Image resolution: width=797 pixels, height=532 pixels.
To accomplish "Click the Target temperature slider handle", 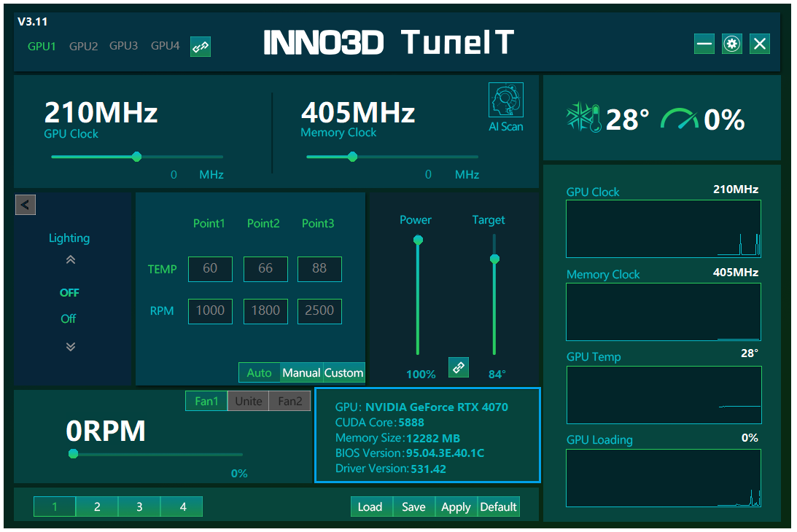I will [494, 259].
